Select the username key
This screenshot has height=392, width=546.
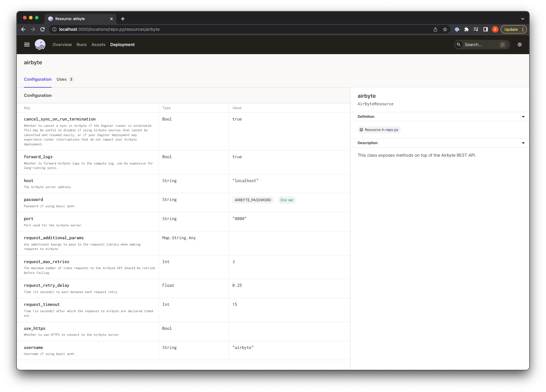(x=33, y=347)
